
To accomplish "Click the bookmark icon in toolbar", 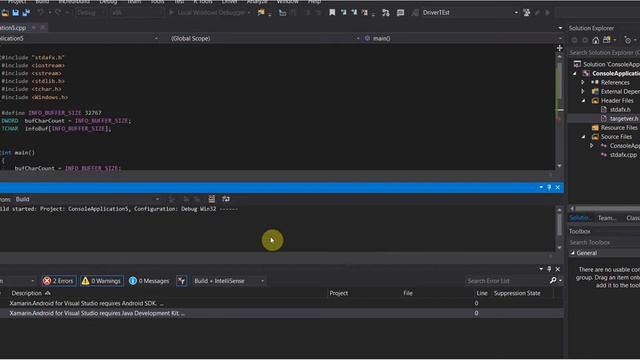I will click(332, 13).
